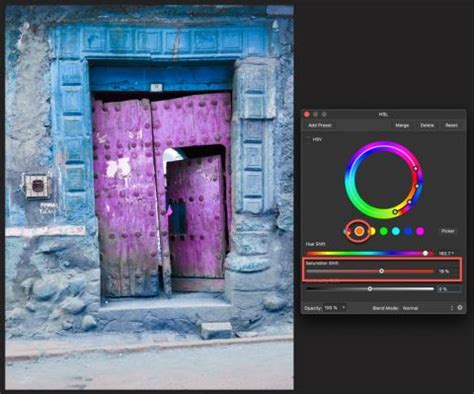Screen dimensions: 474x394
Task: Click the luminosity percentage value field
Action: pos(449,289)
